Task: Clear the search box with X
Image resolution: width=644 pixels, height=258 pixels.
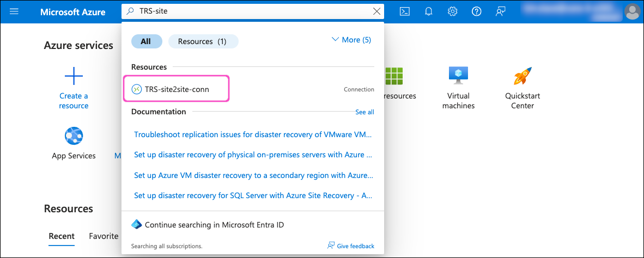Action: 376,11
